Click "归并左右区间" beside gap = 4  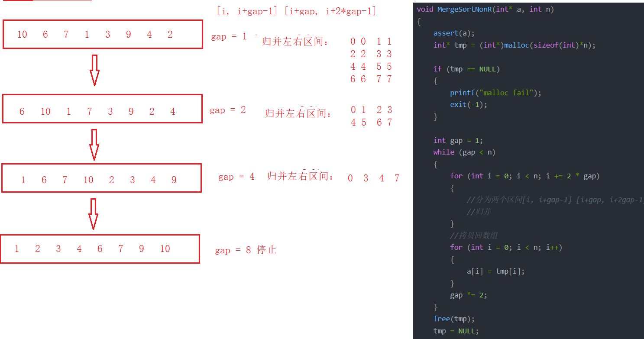tap(301, 176)
